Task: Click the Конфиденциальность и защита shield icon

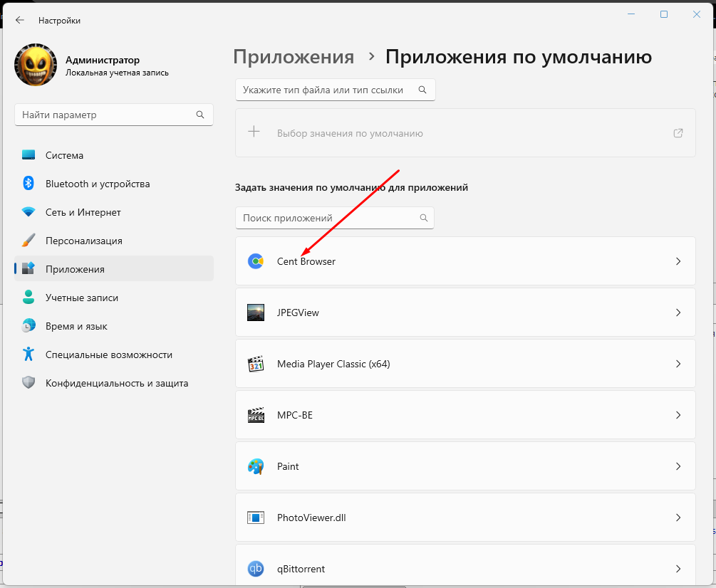Action: pyautogui.click(x=28, y=383)
